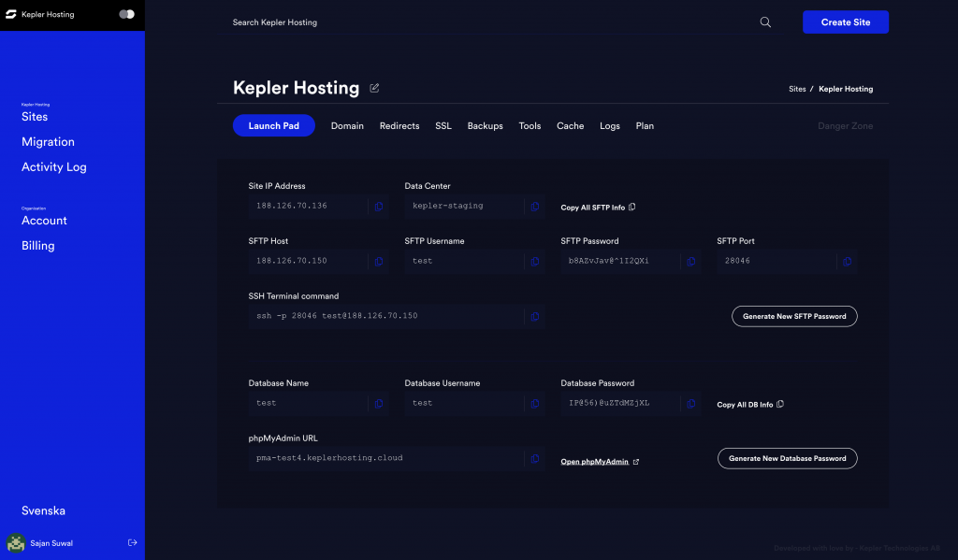Switch to the Cache tab
This screenshot has width=958, height=560.
point(570,126)
